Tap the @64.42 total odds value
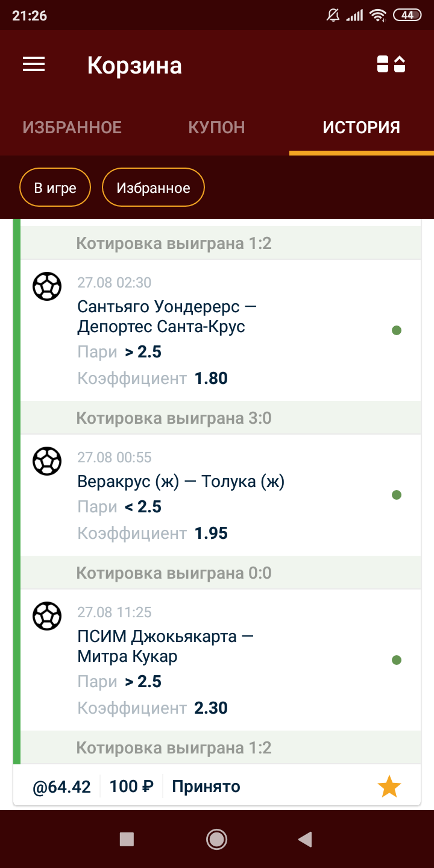The height and width of the screenshot is (868, 434). click(61, 787)
